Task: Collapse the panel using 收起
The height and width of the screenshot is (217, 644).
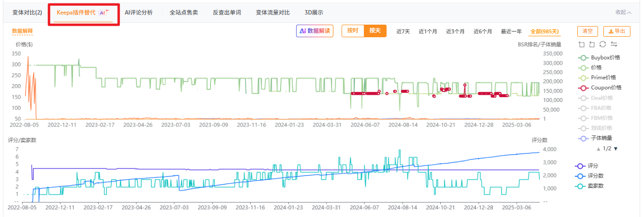Action: pos(623,12)
